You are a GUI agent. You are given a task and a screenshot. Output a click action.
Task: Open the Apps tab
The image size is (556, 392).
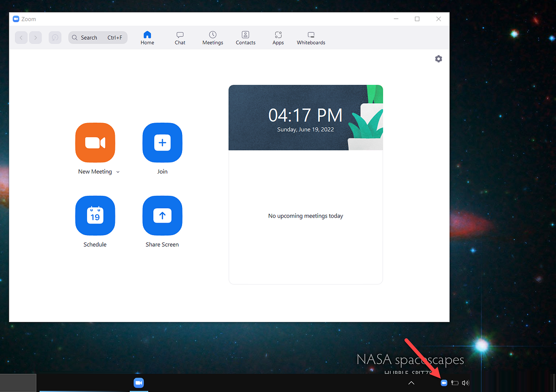(278, 38)
